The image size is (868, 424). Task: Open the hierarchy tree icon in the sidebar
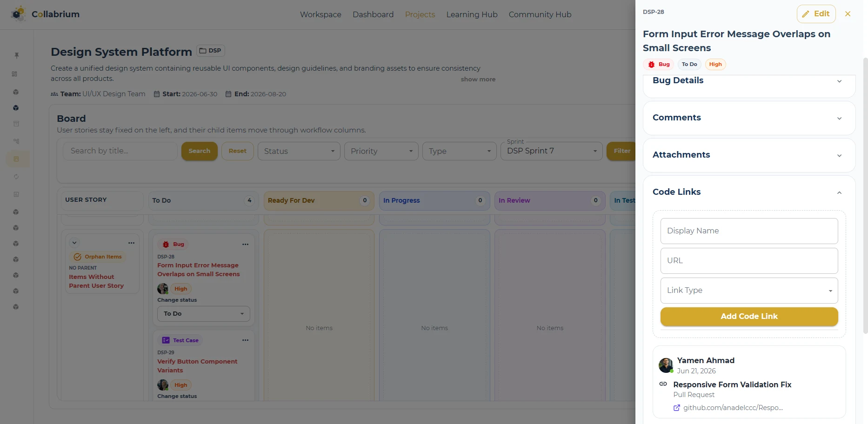16,141
